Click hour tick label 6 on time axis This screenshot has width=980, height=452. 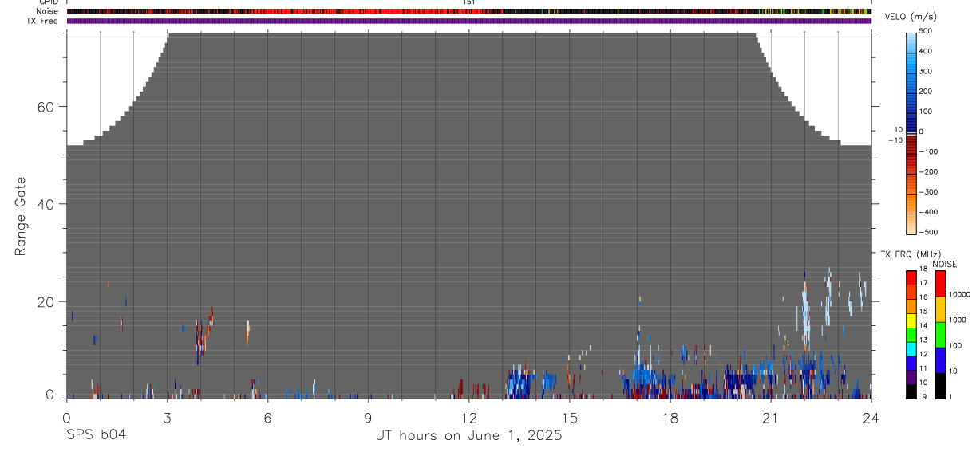pyautogui.click(x=268, y=417)
